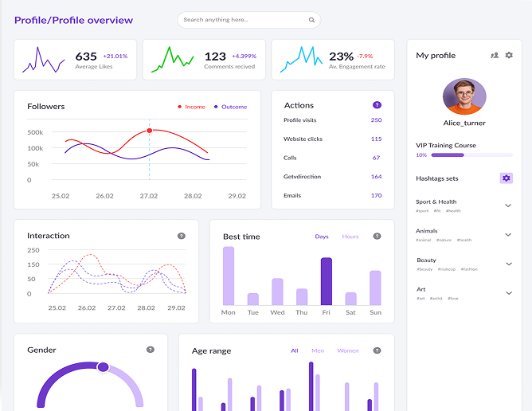
Task: Open My profile settings gear
Action: (x=509, y=55)
